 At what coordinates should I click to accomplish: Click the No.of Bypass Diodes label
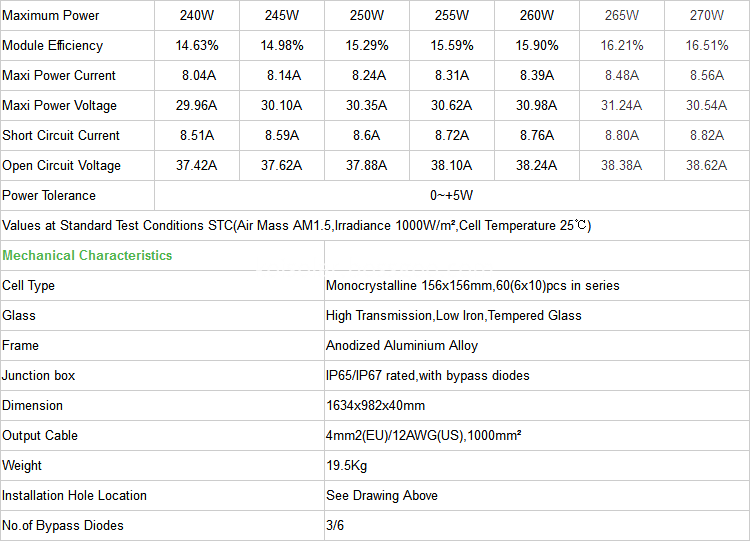tap(63, 525)
